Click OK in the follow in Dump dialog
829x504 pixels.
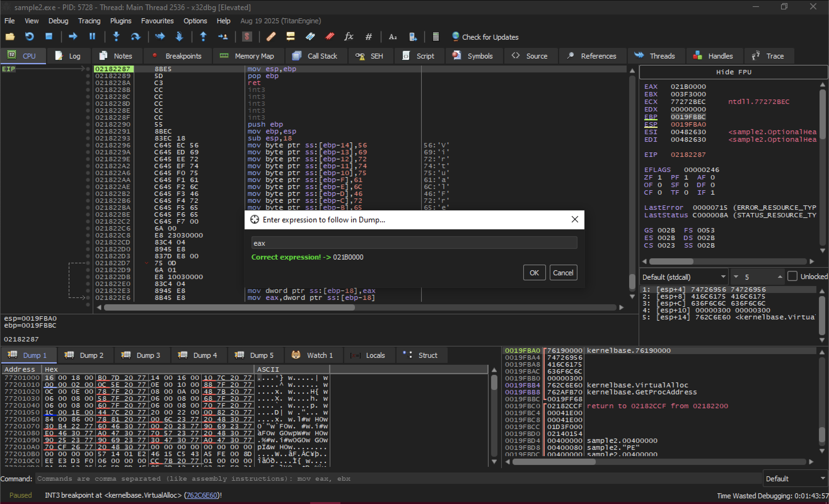[534, 273]
